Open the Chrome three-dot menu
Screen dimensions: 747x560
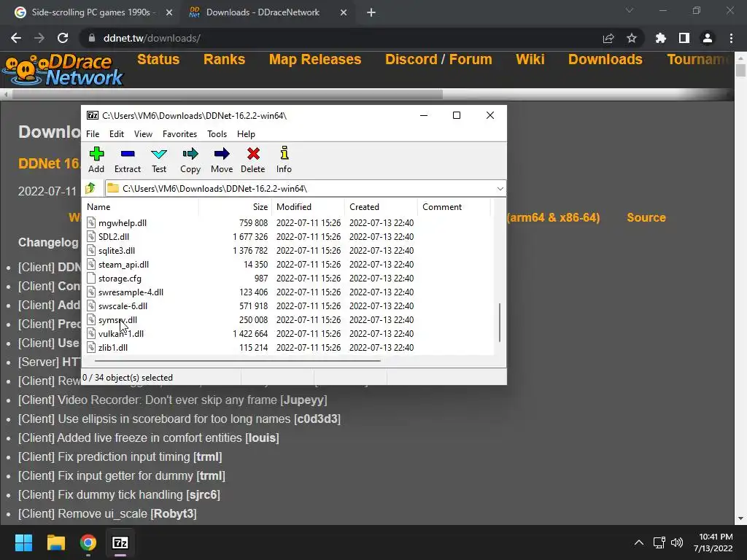(731, 38)
